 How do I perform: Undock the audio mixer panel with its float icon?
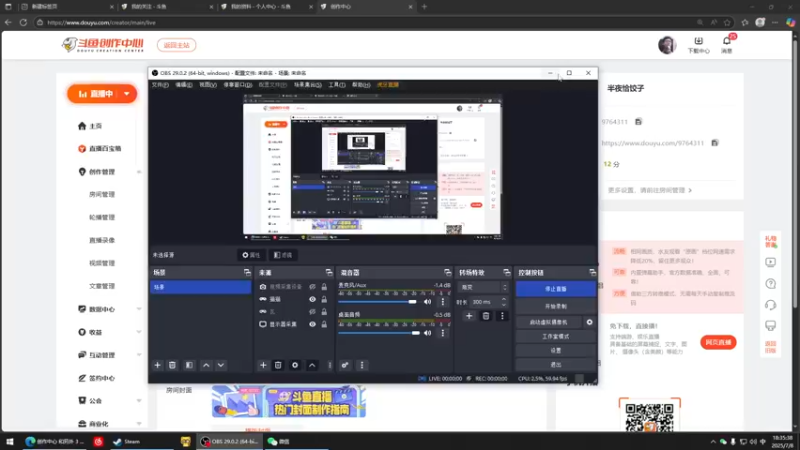pyautogui.click(x=447, y=272)
